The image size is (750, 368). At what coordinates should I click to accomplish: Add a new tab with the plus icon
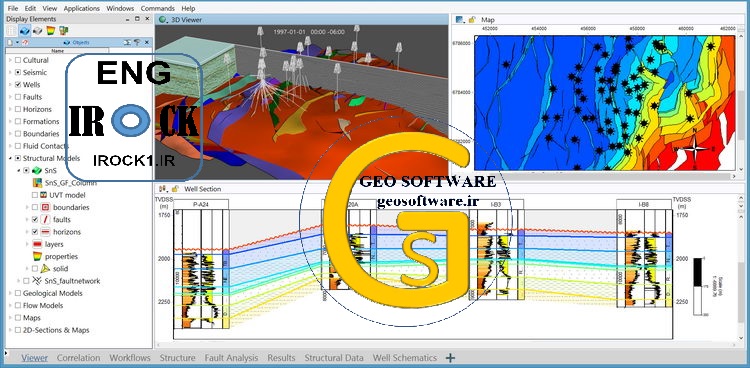[x=450, y=357]
